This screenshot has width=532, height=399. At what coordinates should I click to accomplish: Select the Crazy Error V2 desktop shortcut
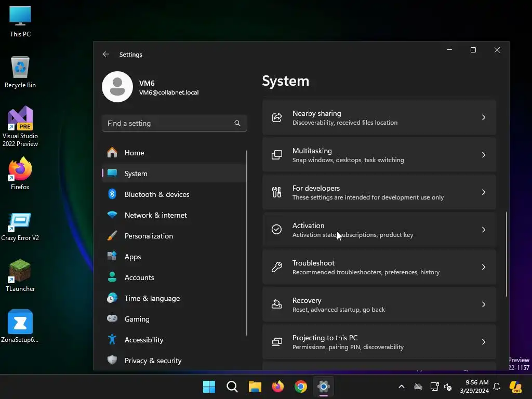click(20, 227)
